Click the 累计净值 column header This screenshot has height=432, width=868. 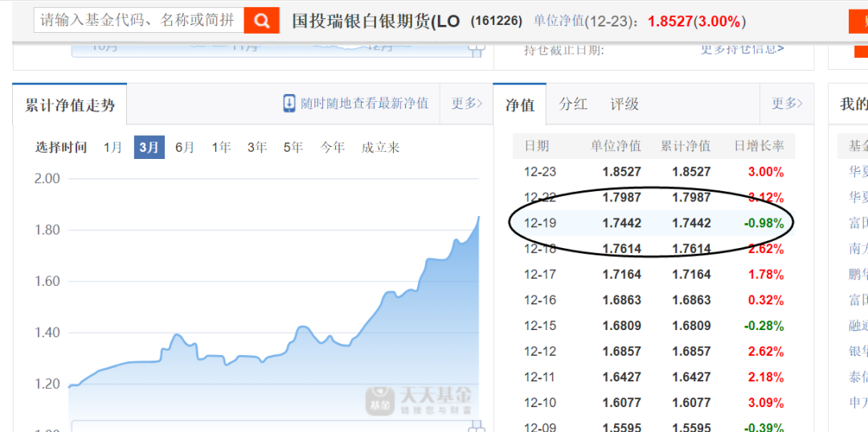pos(686,146)
